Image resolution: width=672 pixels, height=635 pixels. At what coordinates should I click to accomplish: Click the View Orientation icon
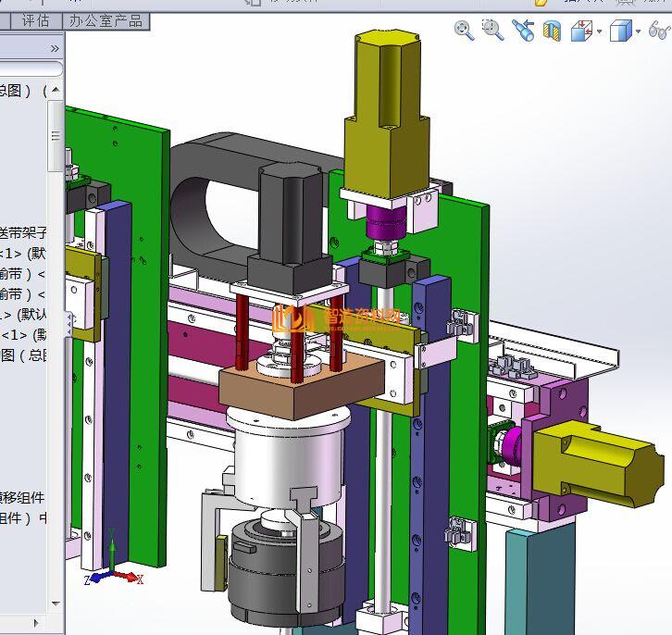[x=580, y=31]
